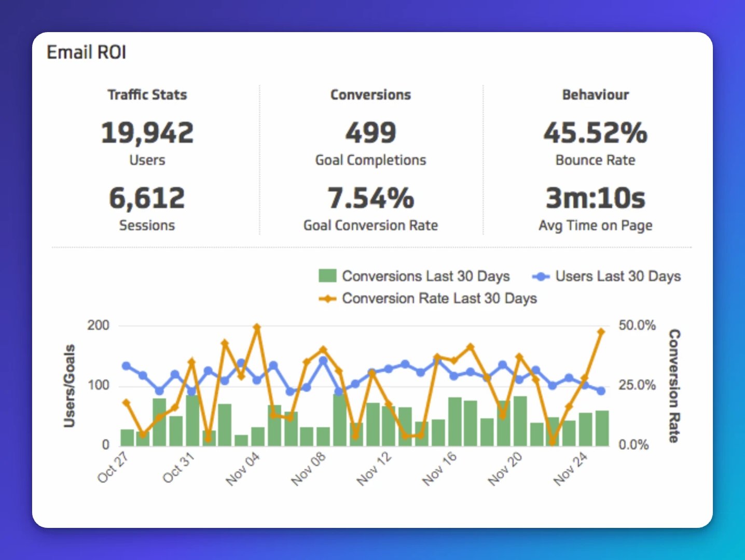745x560 pixels.
Task: Click the Goal Conversion Rate label
Action: click(371, 226)
